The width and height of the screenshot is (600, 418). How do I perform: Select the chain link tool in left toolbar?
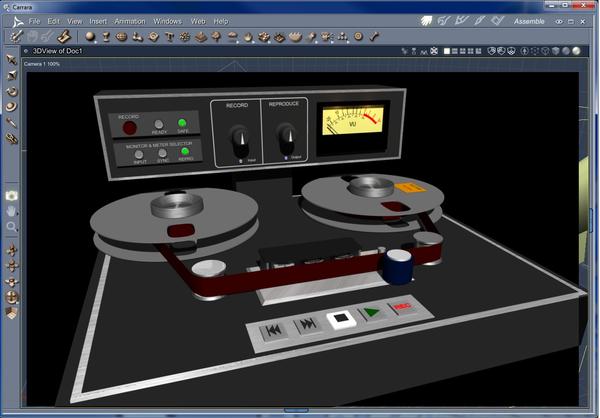click(11, 138)
